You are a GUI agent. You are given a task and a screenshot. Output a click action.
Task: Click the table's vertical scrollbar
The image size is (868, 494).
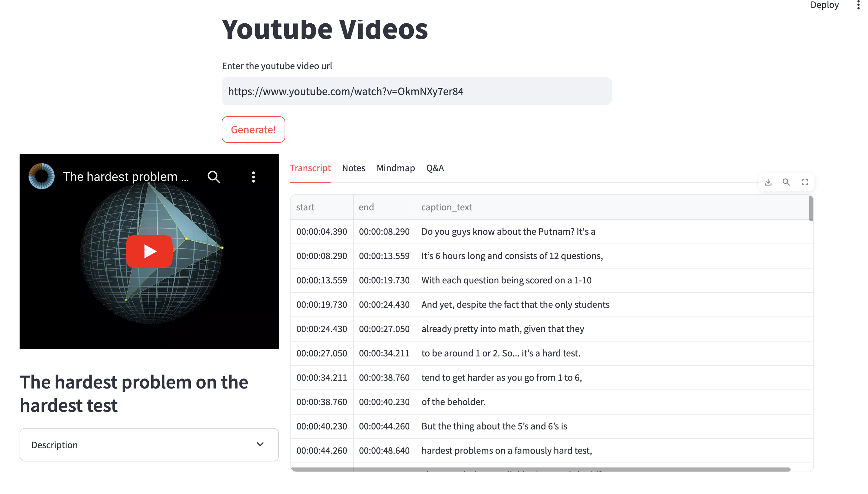[x=811, y=209]
